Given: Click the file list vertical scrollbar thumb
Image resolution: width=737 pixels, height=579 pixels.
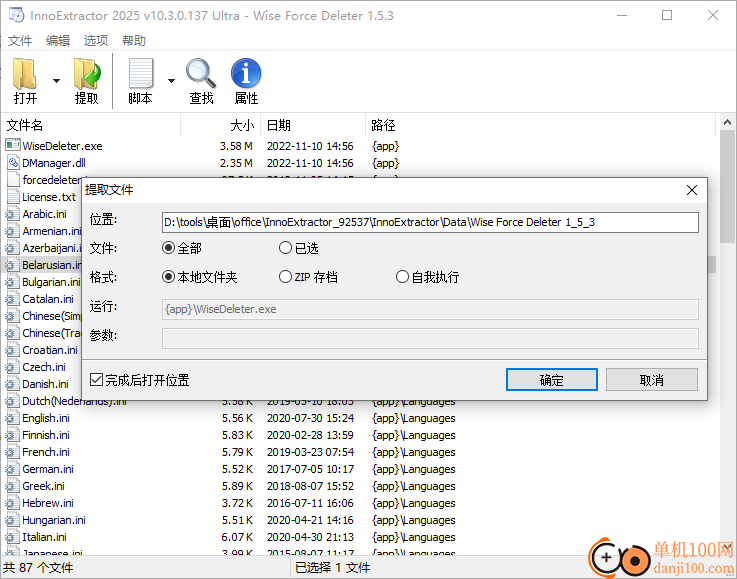Looking at the screenshot, I should 727,187.
